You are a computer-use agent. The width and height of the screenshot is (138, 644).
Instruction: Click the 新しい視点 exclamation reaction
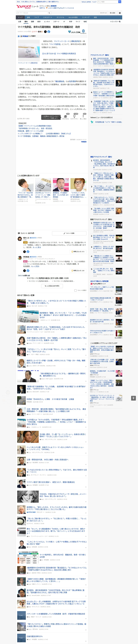tap(83, 117)
